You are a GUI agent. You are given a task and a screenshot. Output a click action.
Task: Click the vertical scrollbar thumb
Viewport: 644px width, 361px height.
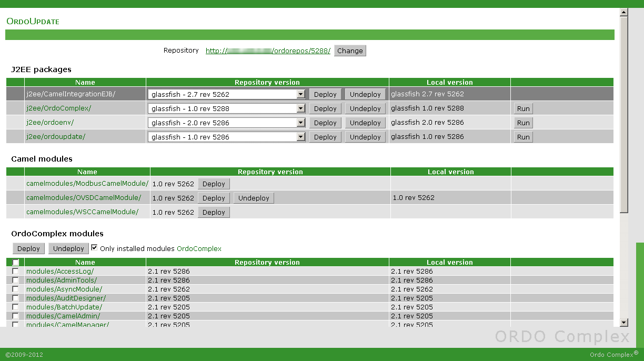[624, 114]
